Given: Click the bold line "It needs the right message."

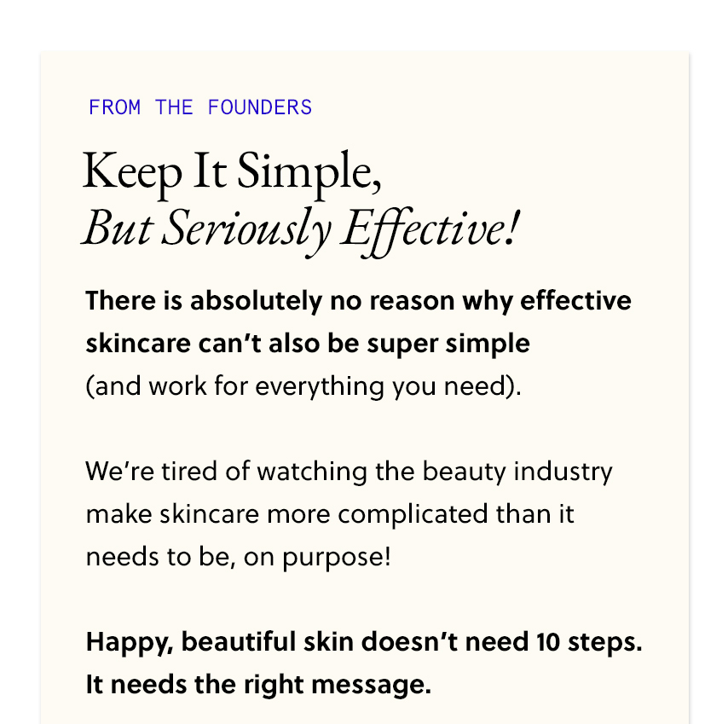Looking at the screenshot, I should click(x=258, y=685).
